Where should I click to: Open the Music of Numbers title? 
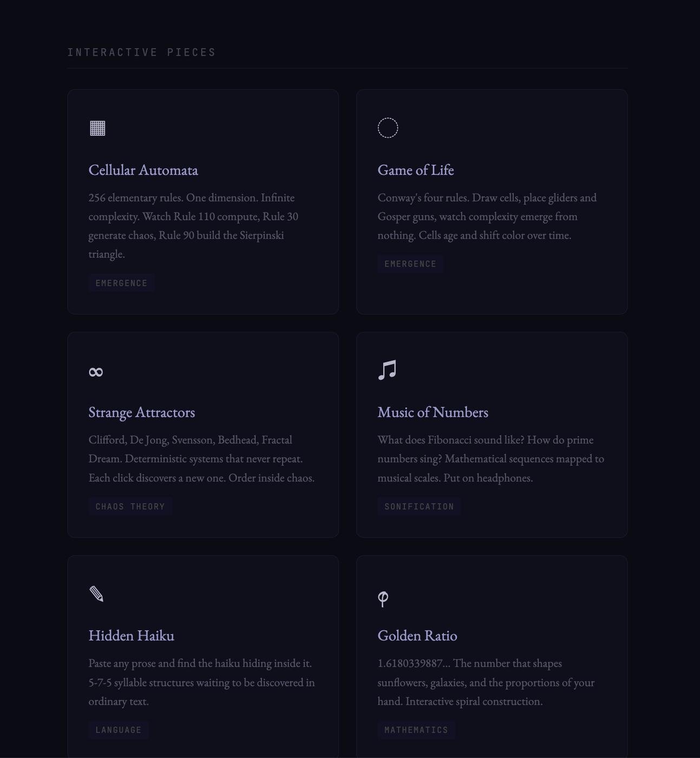point(433,412)
